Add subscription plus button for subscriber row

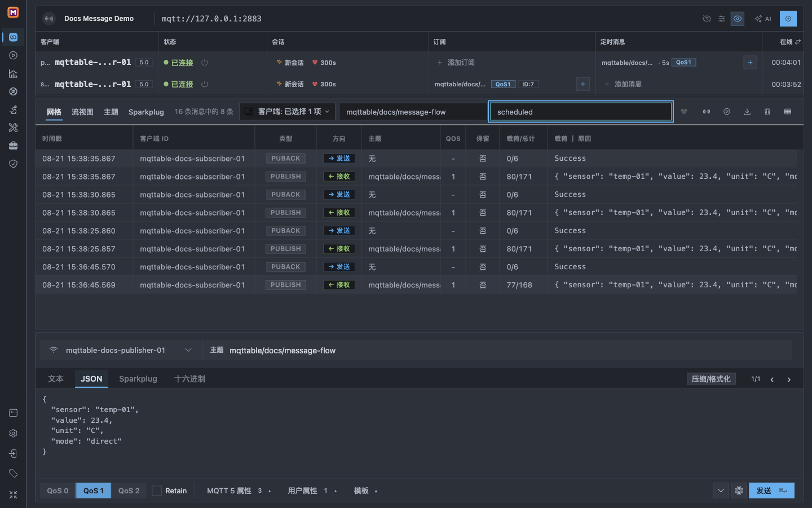point(583,84)
